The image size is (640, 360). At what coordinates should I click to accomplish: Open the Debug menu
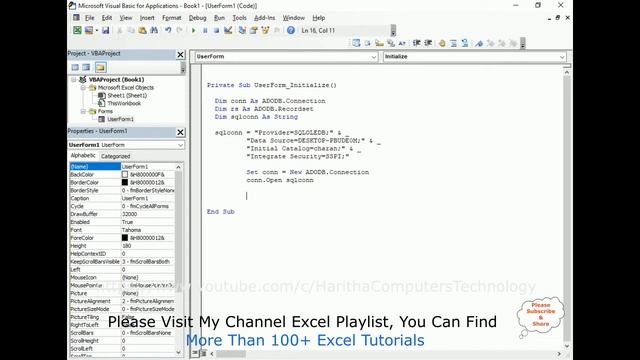coord(198,18)
